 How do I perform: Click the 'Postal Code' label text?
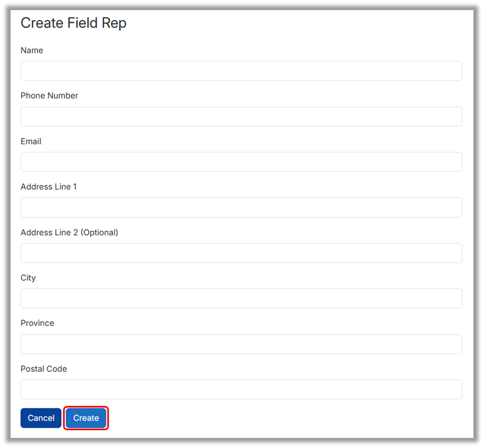43,368
